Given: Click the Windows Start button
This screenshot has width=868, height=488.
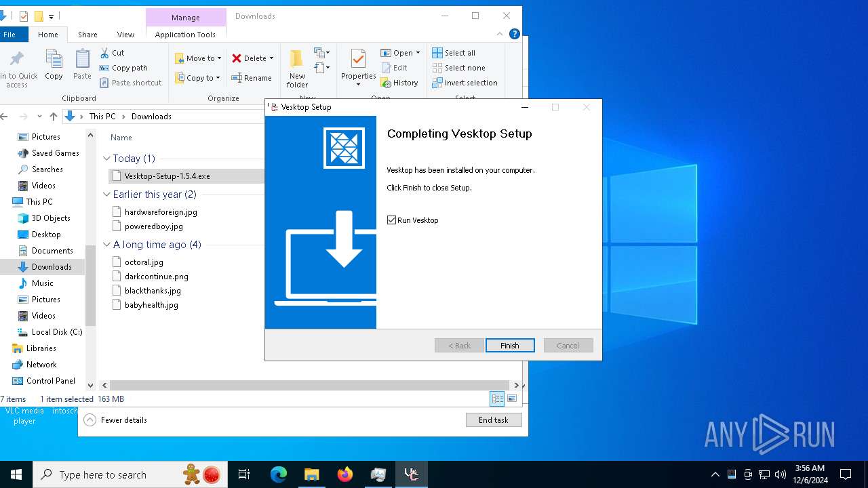Looking at the screenshot, I should pos(16,474).
